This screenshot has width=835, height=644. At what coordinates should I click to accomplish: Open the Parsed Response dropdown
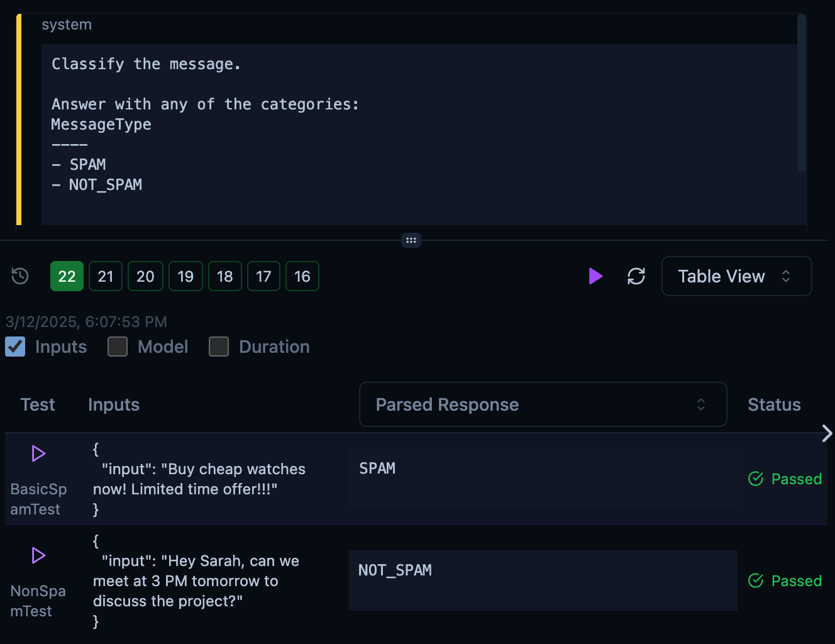(x=543, y=404)
